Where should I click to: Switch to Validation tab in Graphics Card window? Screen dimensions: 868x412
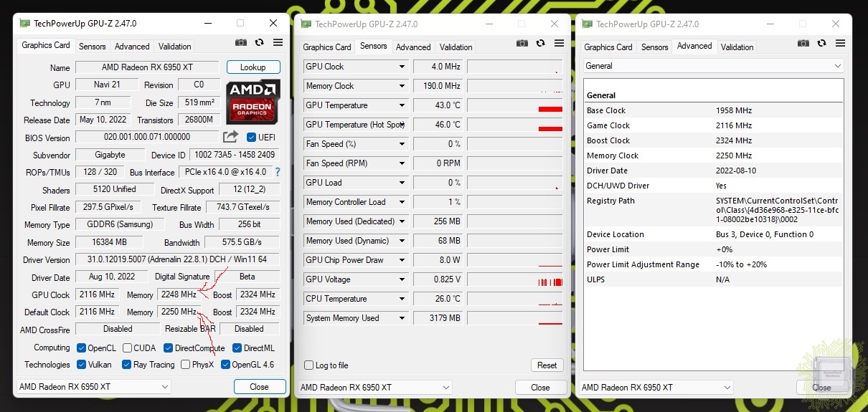coord(175,47)
